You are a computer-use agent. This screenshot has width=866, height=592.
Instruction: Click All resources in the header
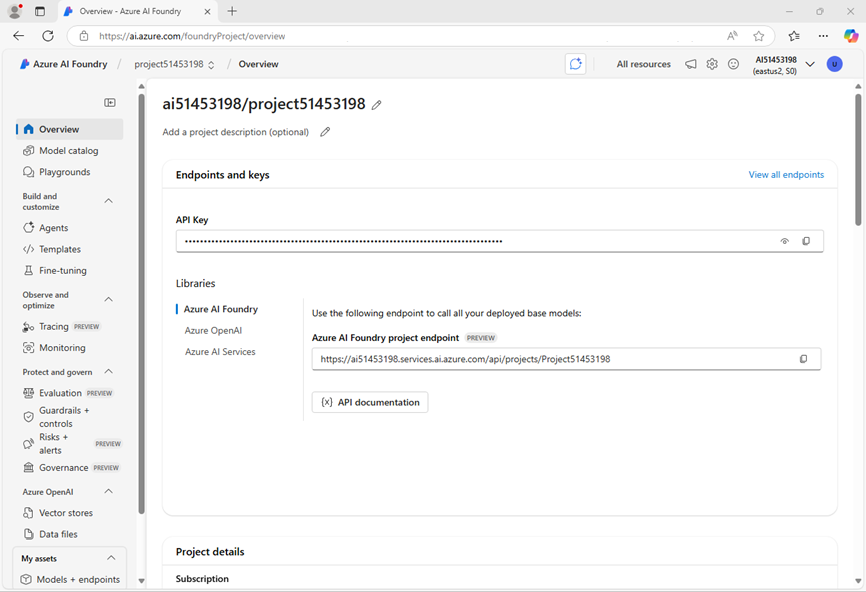643,64
